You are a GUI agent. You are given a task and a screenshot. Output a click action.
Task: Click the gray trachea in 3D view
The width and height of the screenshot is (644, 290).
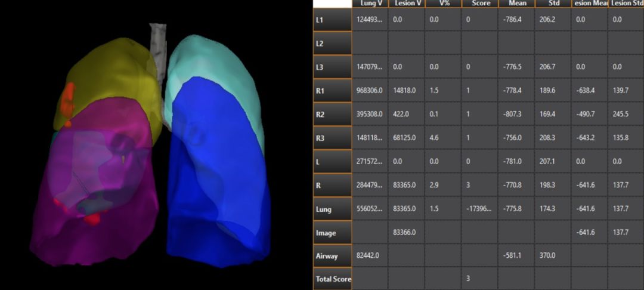[x=159, y=45]
